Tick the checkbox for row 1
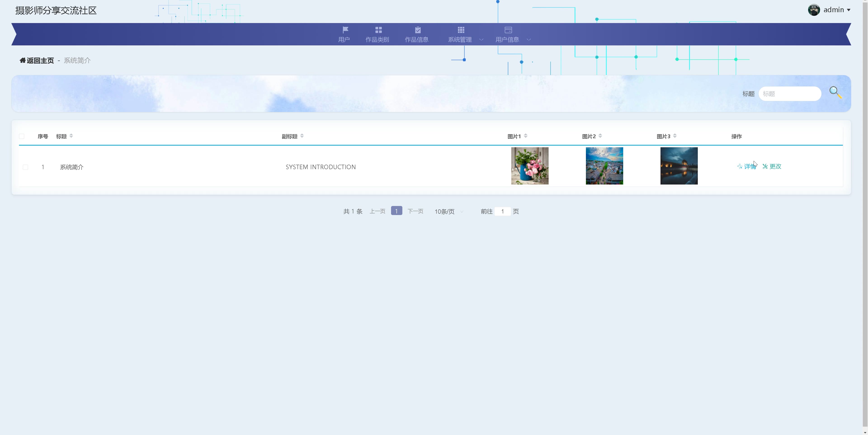This screenshot has height=435, width=868. point(25,167)
